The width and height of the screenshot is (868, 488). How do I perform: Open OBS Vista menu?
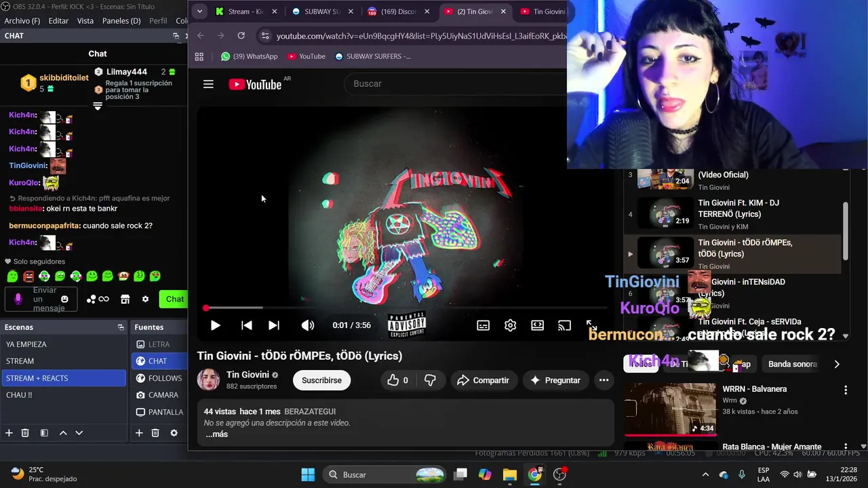pos(85,21)
